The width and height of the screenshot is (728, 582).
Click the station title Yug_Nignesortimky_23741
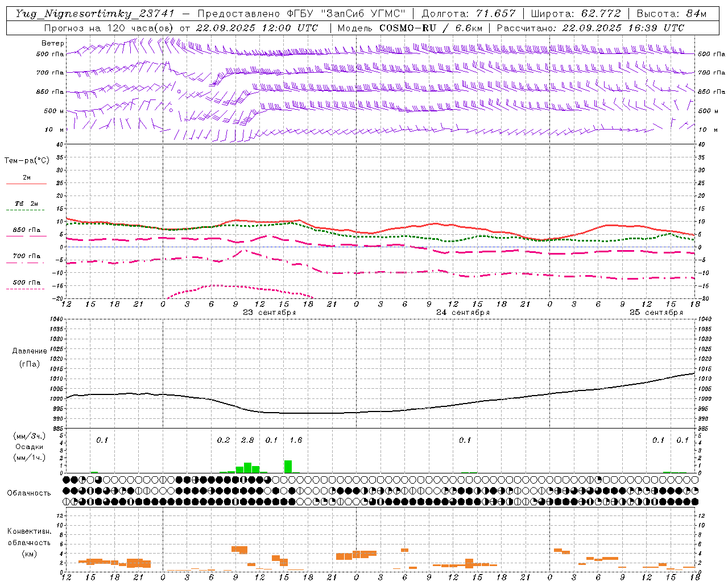pos(95,14)
